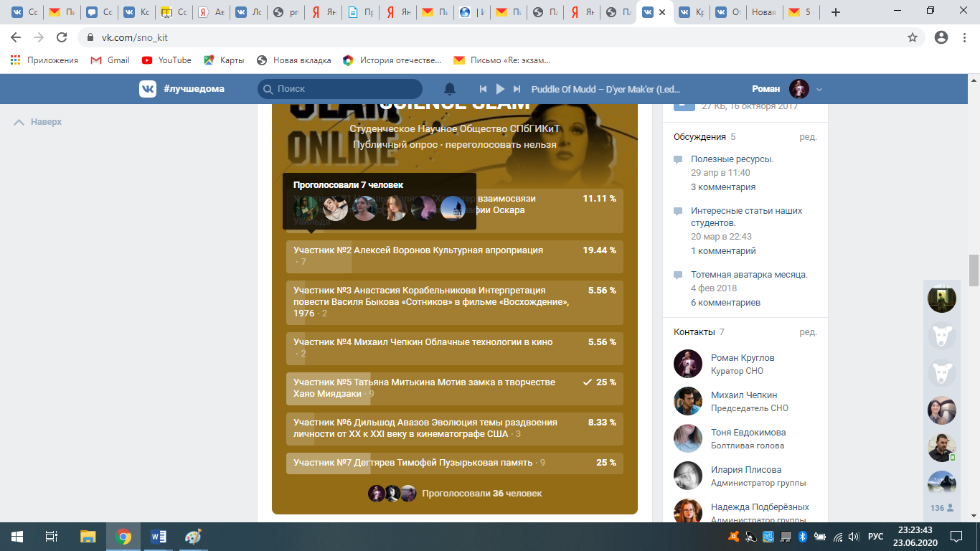This screenshot has width=980, height=551.
Task: Switch input language РУС in tray
Action: (x=876, y=537)
